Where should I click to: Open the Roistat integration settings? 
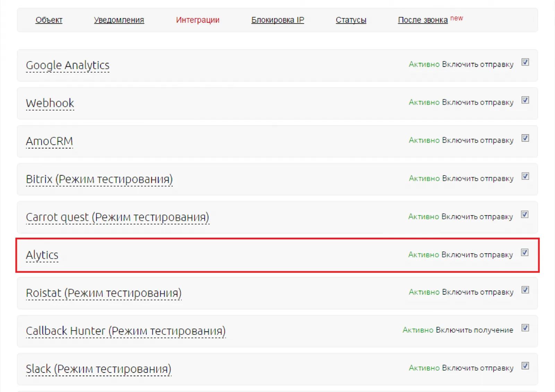104,293
